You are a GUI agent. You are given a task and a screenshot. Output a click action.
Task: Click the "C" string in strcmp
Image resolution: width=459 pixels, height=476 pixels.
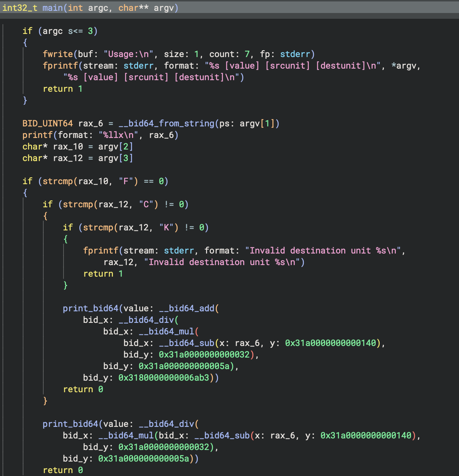[x=146, y=204]
